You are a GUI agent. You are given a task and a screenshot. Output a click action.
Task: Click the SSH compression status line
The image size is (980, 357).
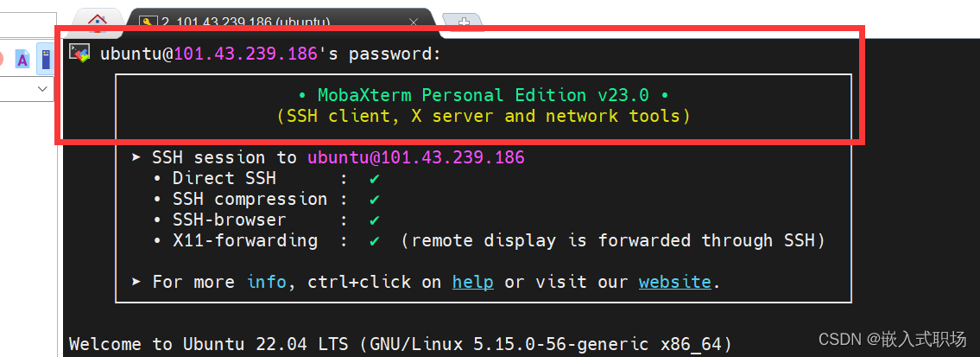(266, 200)
